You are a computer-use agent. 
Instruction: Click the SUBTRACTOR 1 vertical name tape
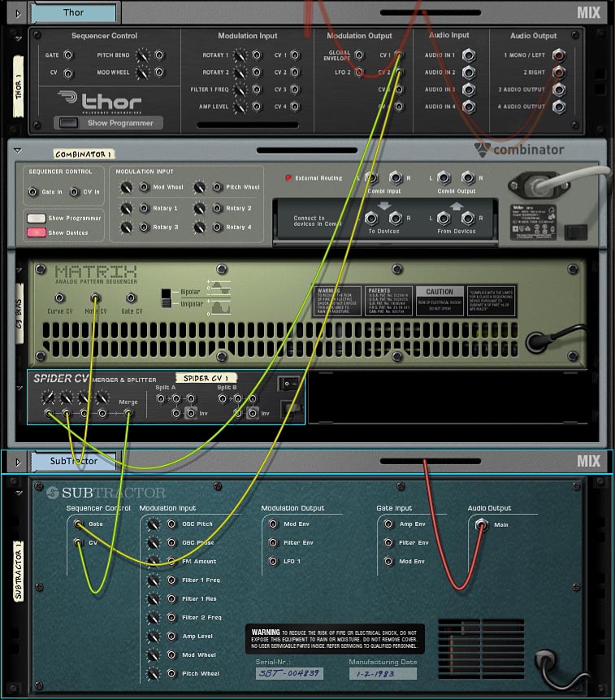point(19,571)
